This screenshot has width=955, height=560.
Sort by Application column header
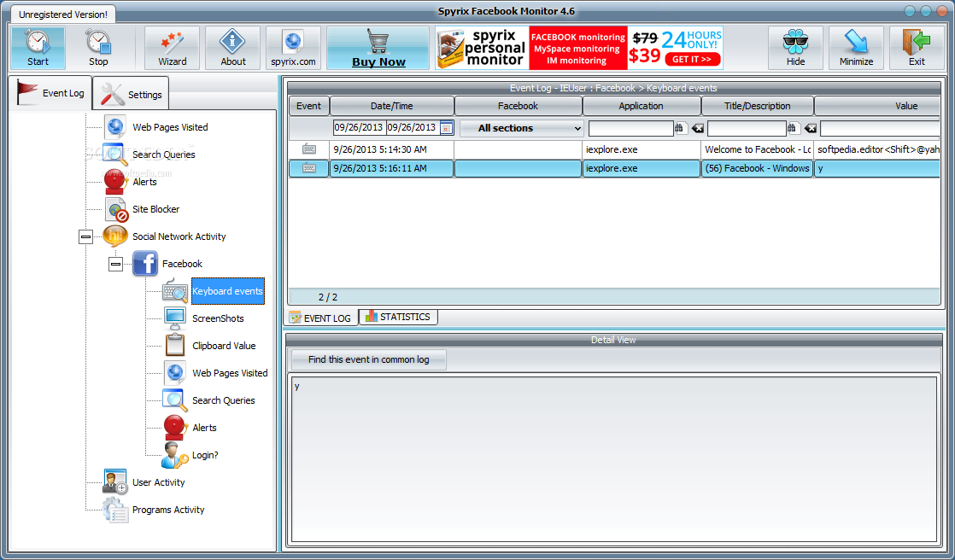click(x=642, y=106)
